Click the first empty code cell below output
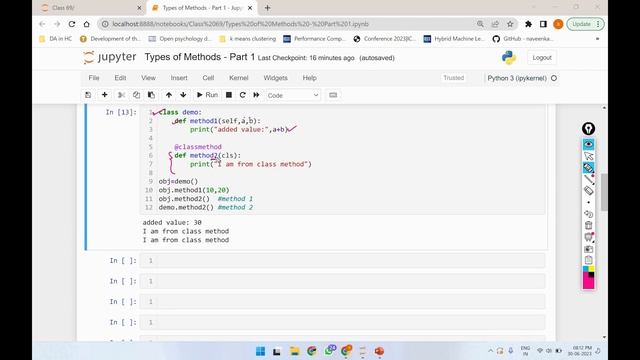The image size is (640, 360). (x=342, y=260)
